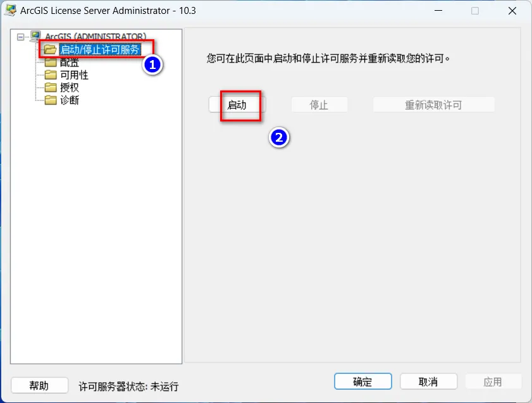
Task: Click the 停止 button
Action: point(319,105)
